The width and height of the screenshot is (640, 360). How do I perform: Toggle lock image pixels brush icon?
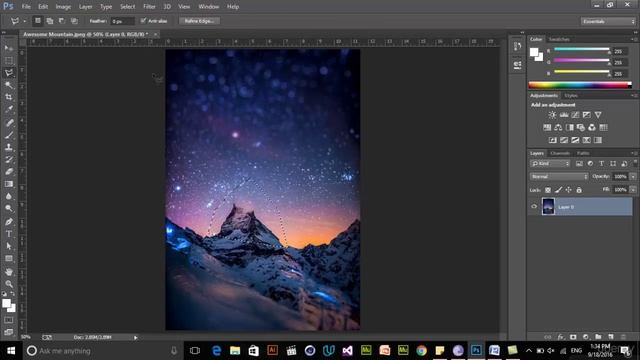pyautogui.click(x=558, y=190)
